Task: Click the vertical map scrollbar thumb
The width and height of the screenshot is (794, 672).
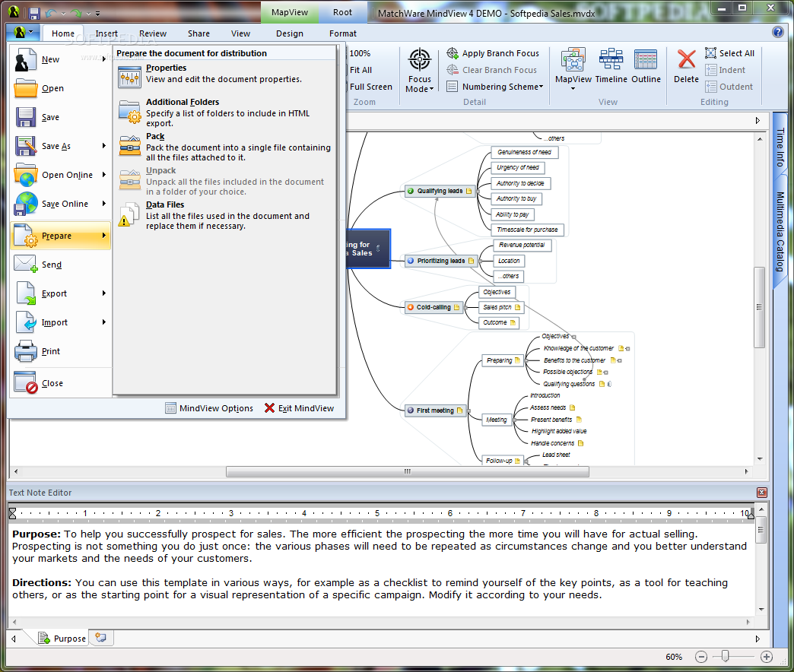Action: point(759,306)
